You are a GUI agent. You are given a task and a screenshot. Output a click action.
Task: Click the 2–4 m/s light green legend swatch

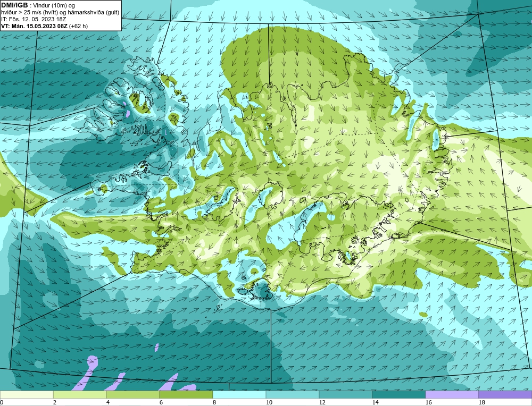pyautogui.click(x=80, y=395)
